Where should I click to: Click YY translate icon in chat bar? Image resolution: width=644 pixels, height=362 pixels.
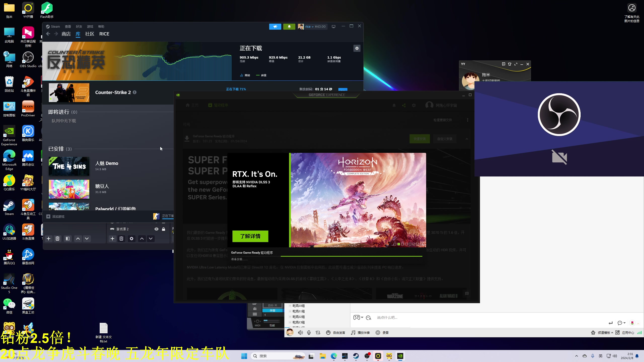pyautogui.click(x=369, y=318)
